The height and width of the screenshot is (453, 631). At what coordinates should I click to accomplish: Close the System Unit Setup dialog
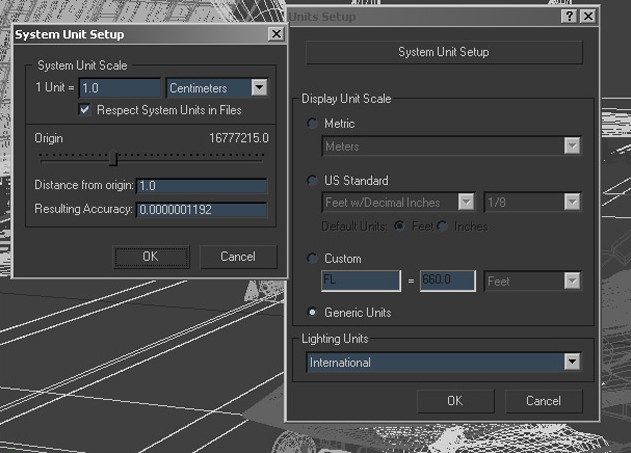[276, 34]
